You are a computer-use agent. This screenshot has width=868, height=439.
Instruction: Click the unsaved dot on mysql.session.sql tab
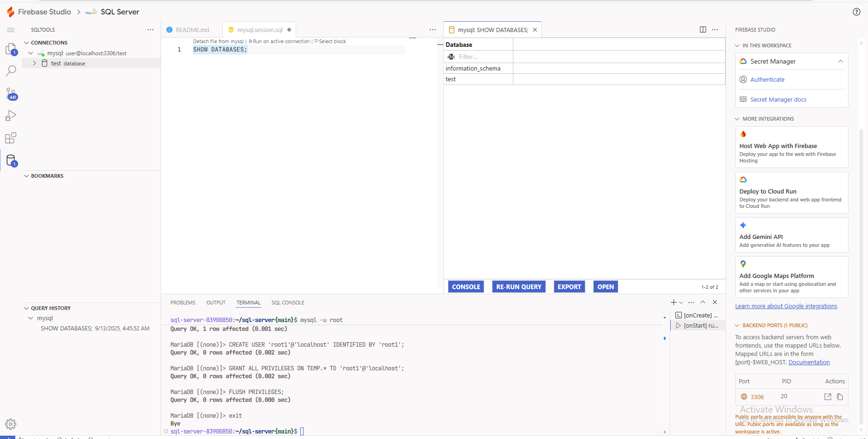pos(289,30)
